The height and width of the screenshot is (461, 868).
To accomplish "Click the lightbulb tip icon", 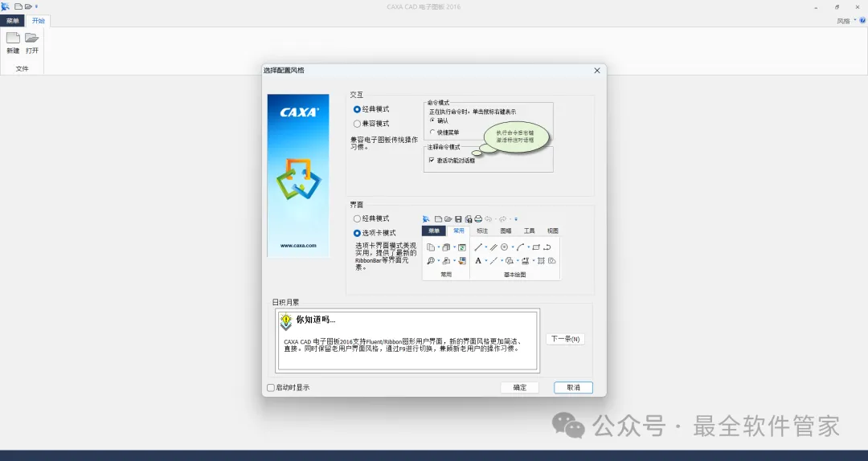I will click(285, 321).
